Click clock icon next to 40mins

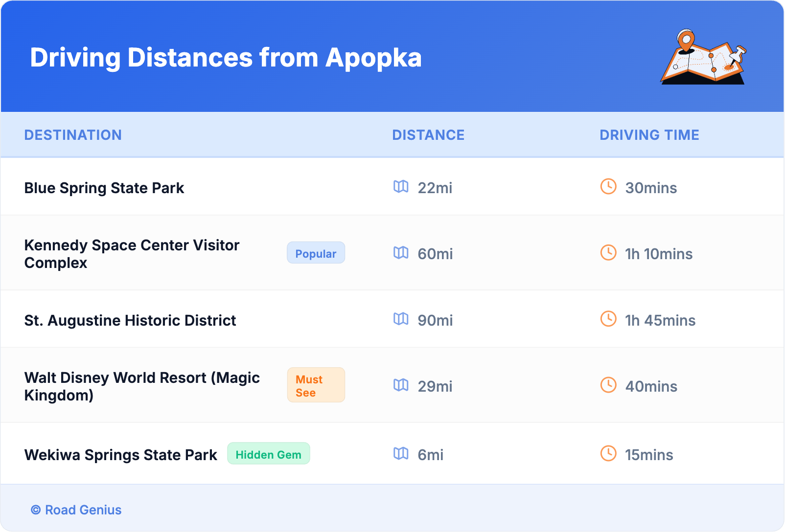tap(608, 385)
